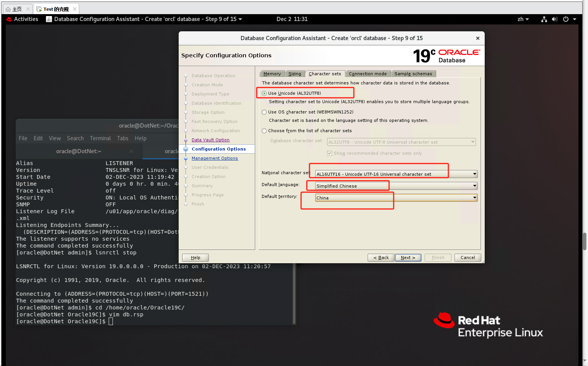Close the 'Test的克隆' VM tab

pos(75,9)
